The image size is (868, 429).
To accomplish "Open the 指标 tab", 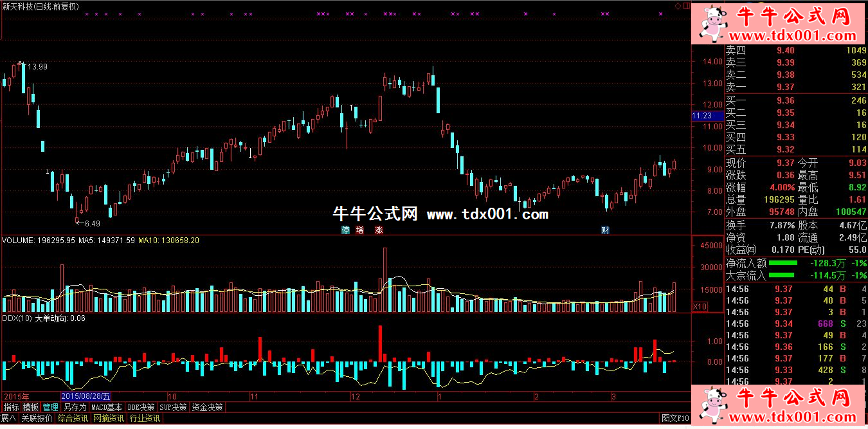I will [x=11, y=407].
